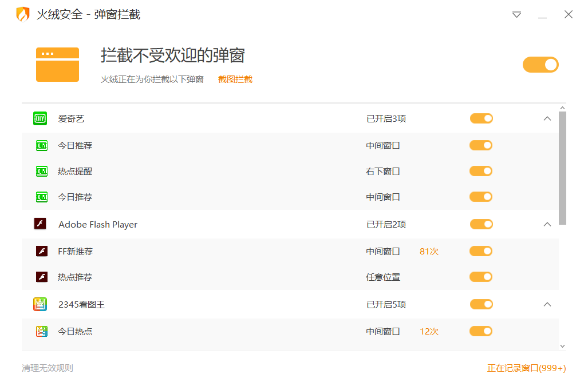This screenshot has height=386, width=588.
Task: Select the Adobe Flash Player group name
Action: coord(98,224)
